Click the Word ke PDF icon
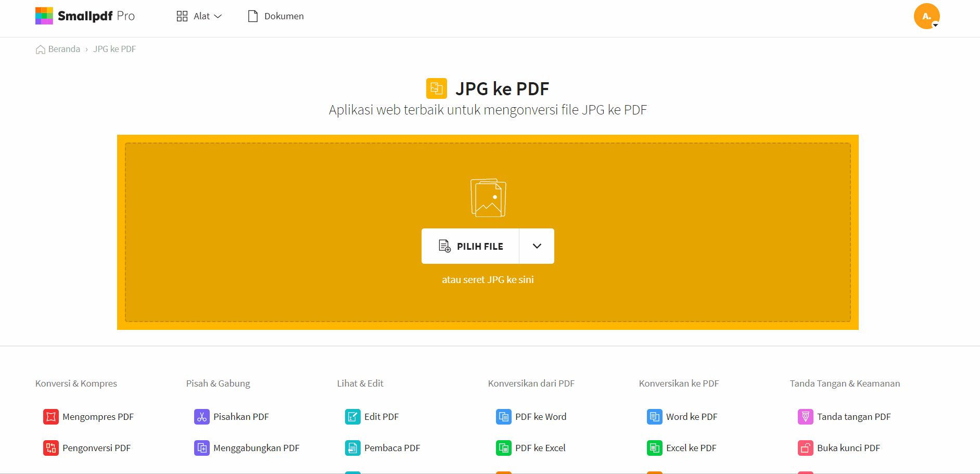 point(655,417)
